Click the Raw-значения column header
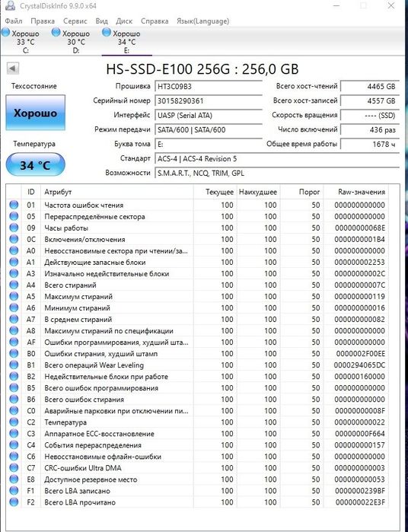 coord(356,192)
